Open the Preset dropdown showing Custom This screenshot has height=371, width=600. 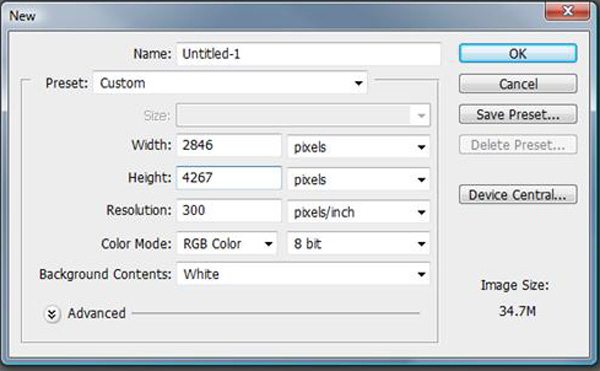[x=230, y=83]
